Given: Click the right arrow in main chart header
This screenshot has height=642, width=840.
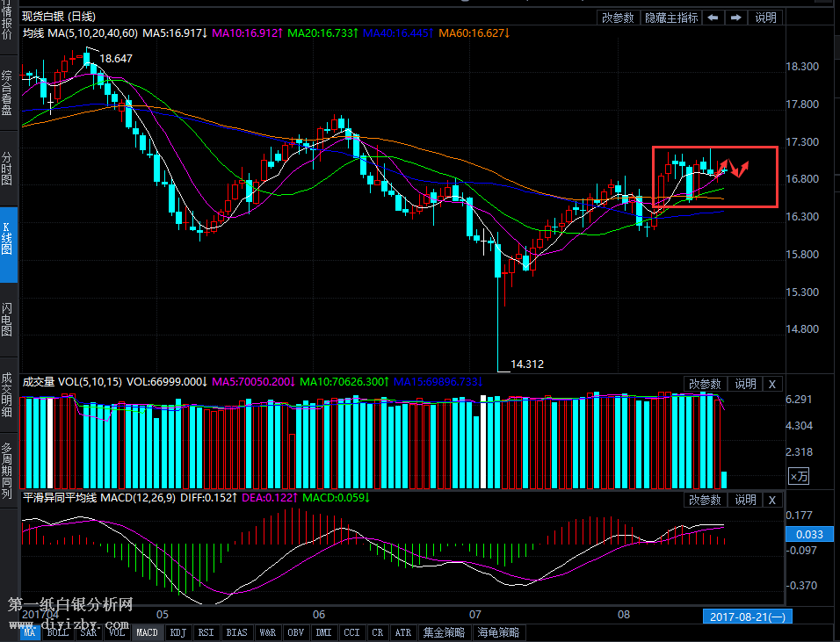Looking at the screenshot, I should tap(735, 18).
